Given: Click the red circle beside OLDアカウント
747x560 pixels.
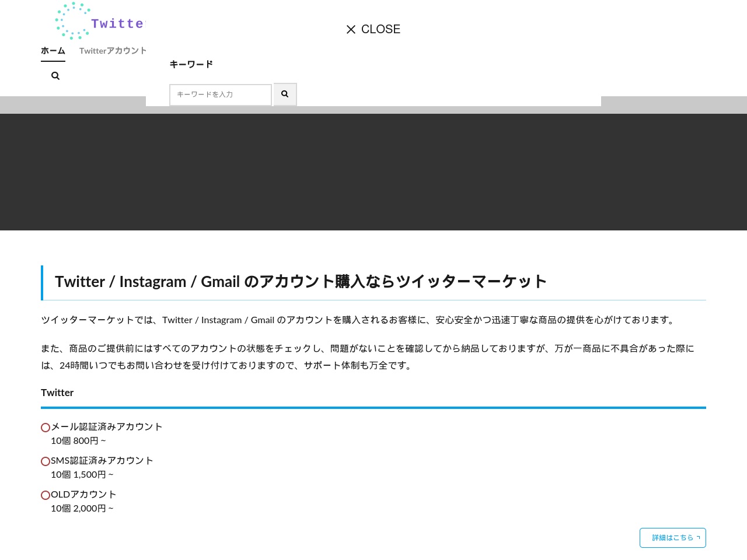Looking at the screenshot, I should [x=46, y=495].
